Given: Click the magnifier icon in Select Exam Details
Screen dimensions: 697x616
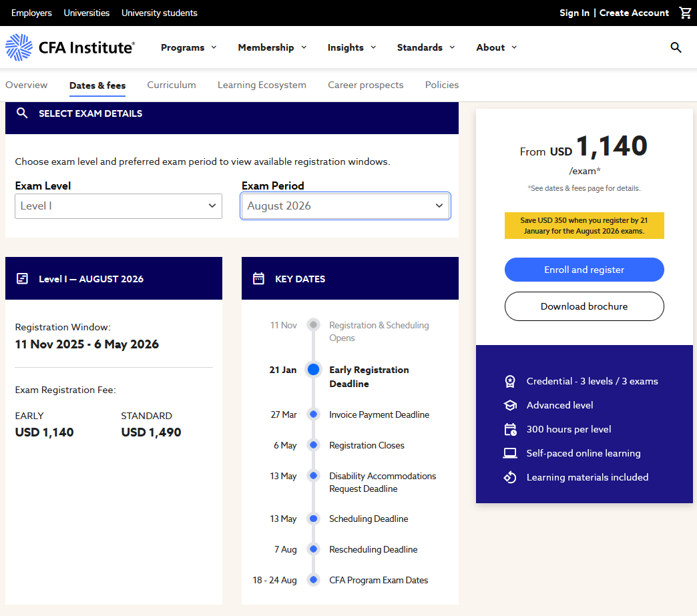Looking at the screenshot, I should coord(22,113).
